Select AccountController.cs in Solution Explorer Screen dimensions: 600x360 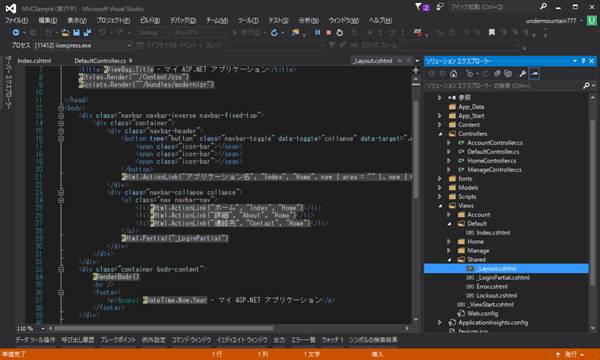(x=495, y=143)
